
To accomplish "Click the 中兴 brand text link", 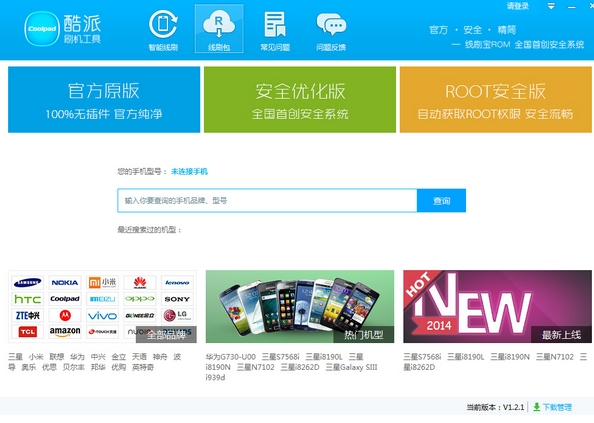I will click(x=98, y=357).
